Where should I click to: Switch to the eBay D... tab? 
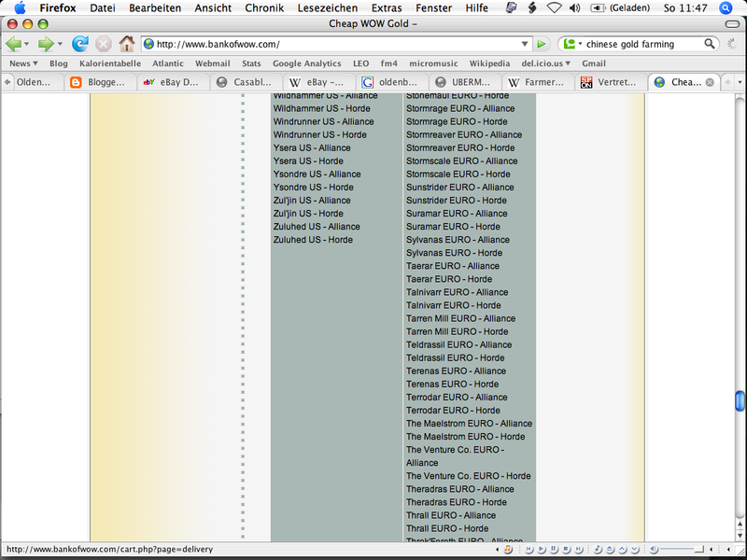tap(174, 82)
